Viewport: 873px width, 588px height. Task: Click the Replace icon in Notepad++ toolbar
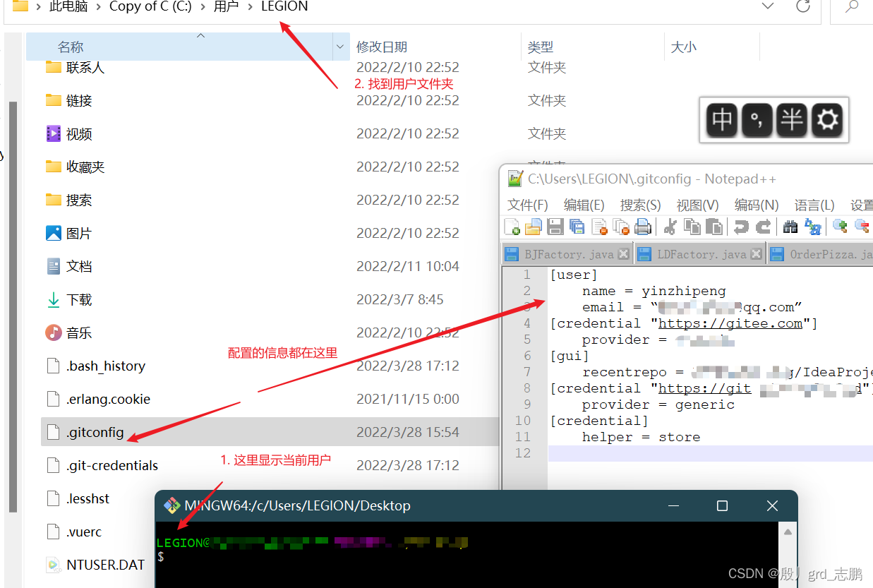point(813,227)
